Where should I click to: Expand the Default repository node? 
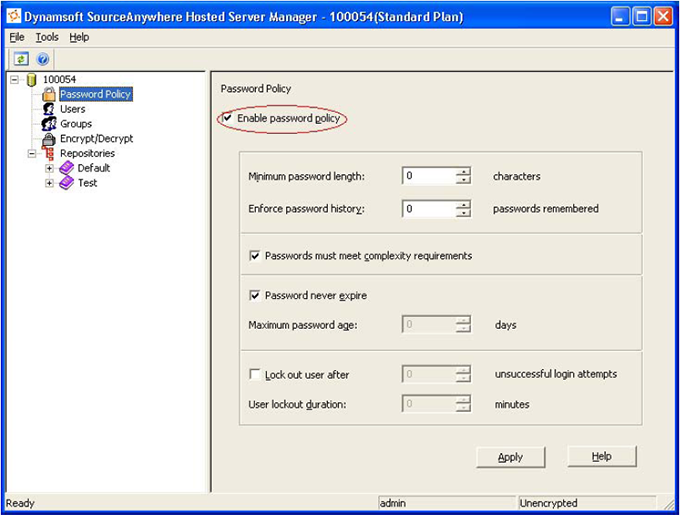point(49,168)
